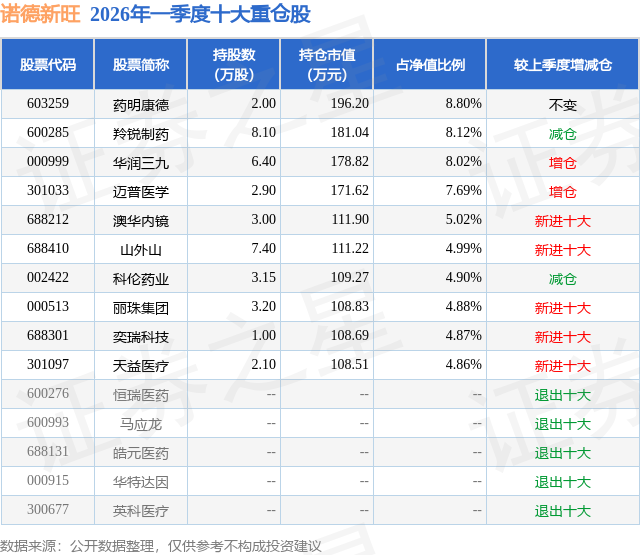
Task: Select stock name 奕瑞科技
Action: click(141, 337)
